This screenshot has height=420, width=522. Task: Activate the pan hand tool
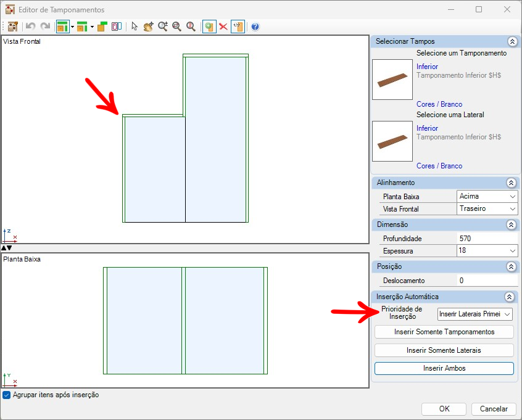(148, 27)
